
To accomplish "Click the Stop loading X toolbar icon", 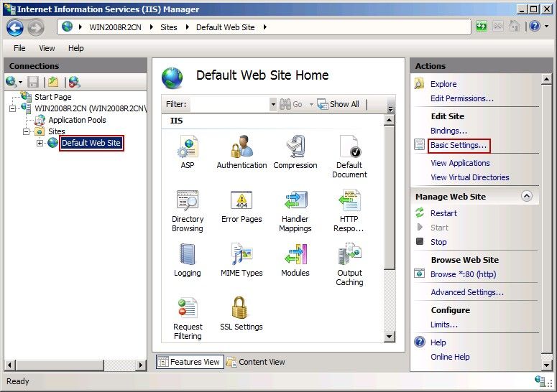I will point(498,27).
